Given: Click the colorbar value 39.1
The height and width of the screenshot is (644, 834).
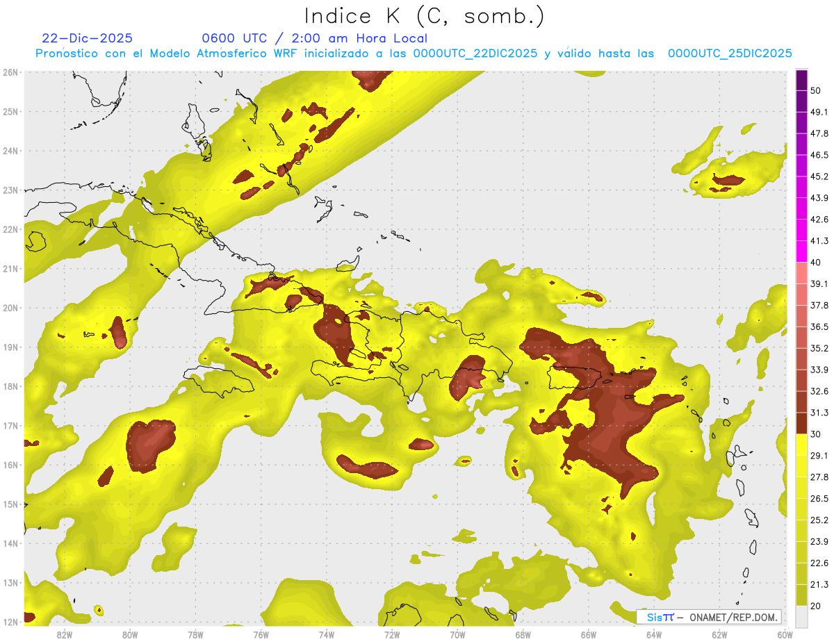Looking at the screenshot, I should [819, 283].
